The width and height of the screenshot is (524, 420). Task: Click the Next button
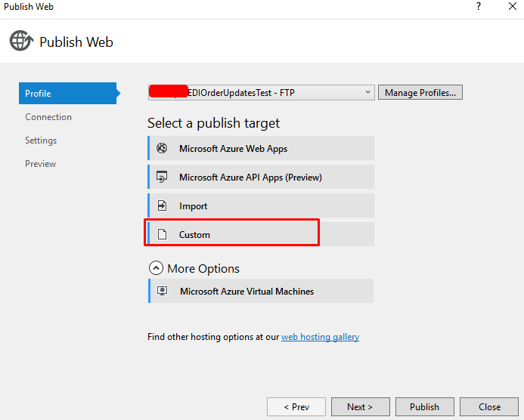pos(360,406)
